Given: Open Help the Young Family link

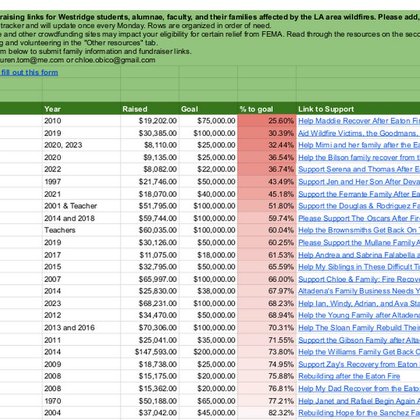Looking at the screenshot, I should (x=359, y=315).
